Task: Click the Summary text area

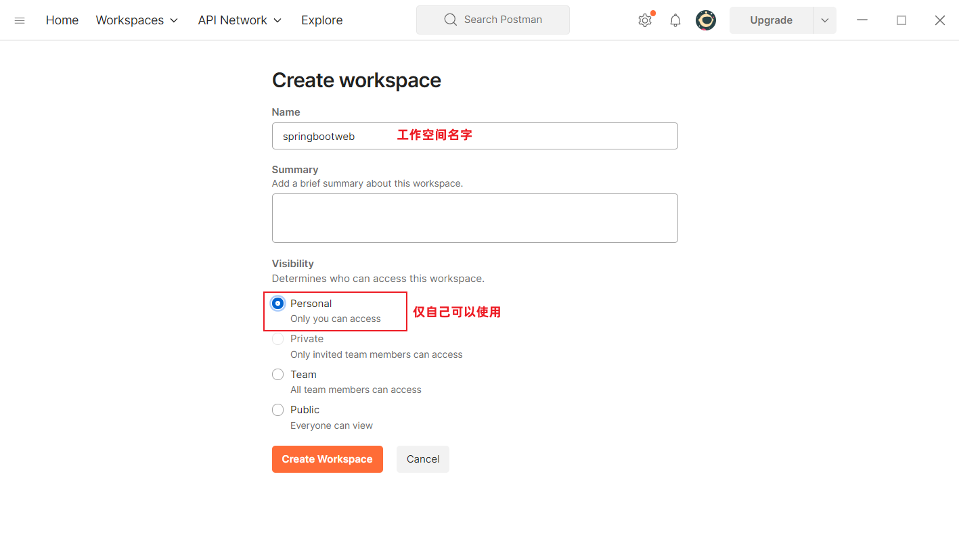Action: 474,218
